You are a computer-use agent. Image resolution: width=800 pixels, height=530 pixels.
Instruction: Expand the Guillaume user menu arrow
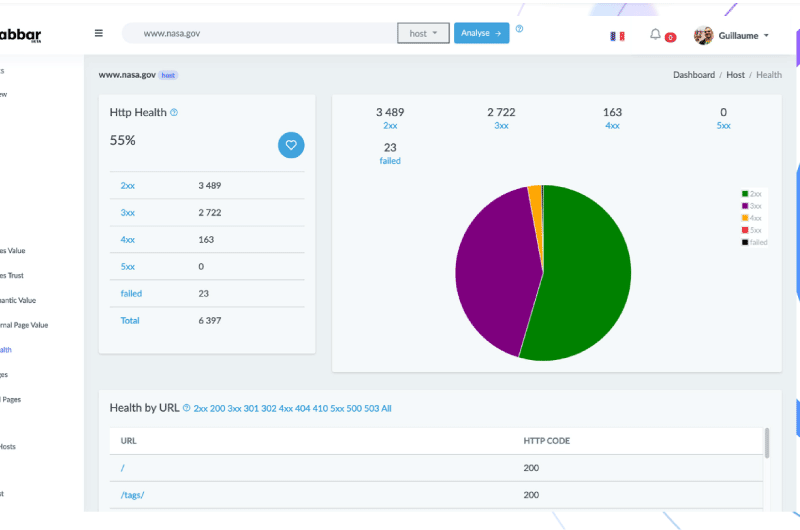pyautogui.click(x=766, y=36)
